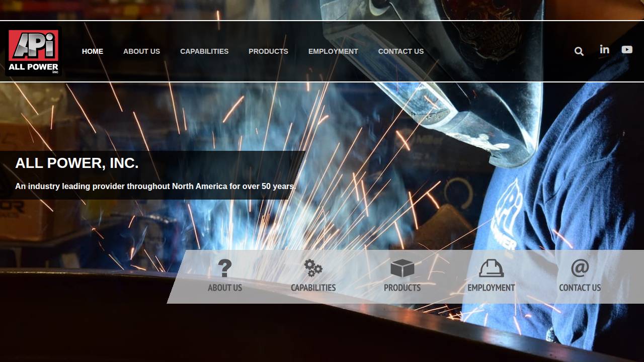Click the ALL POWER, INC. heading banner
Image resolution: width=644 pixels, height=362 pixels.
77,163
